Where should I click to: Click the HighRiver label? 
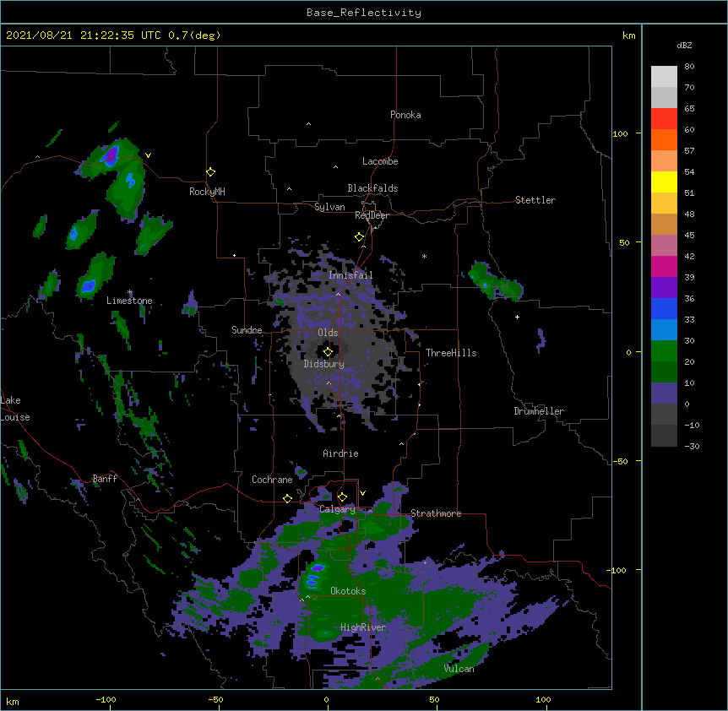(363, 627)
